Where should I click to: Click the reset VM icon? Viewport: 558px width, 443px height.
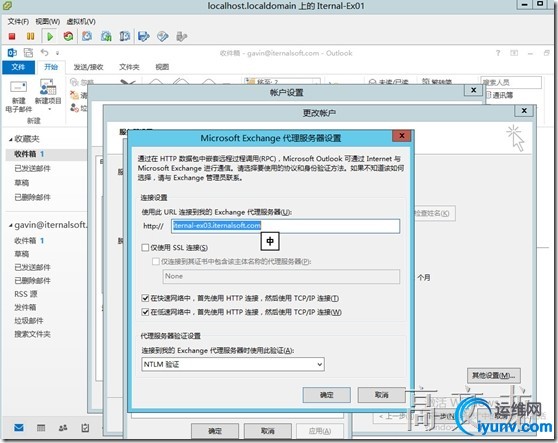click(x=68, y=36)
